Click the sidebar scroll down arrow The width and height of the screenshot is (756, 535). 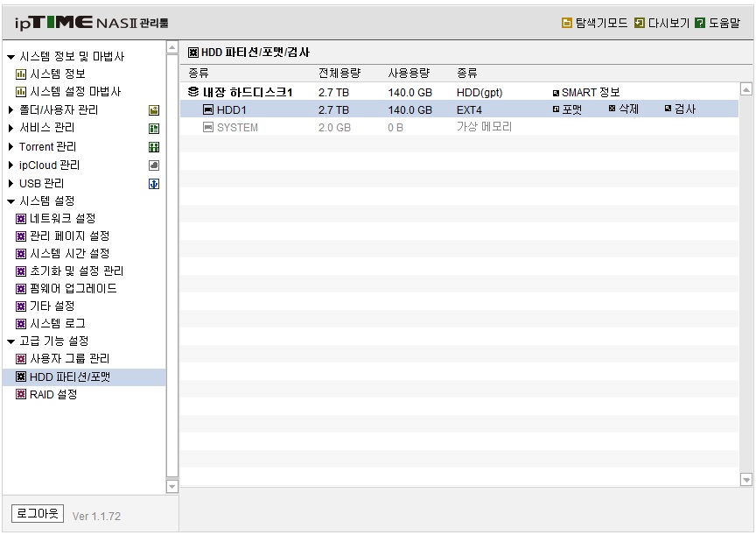(171, 486)
